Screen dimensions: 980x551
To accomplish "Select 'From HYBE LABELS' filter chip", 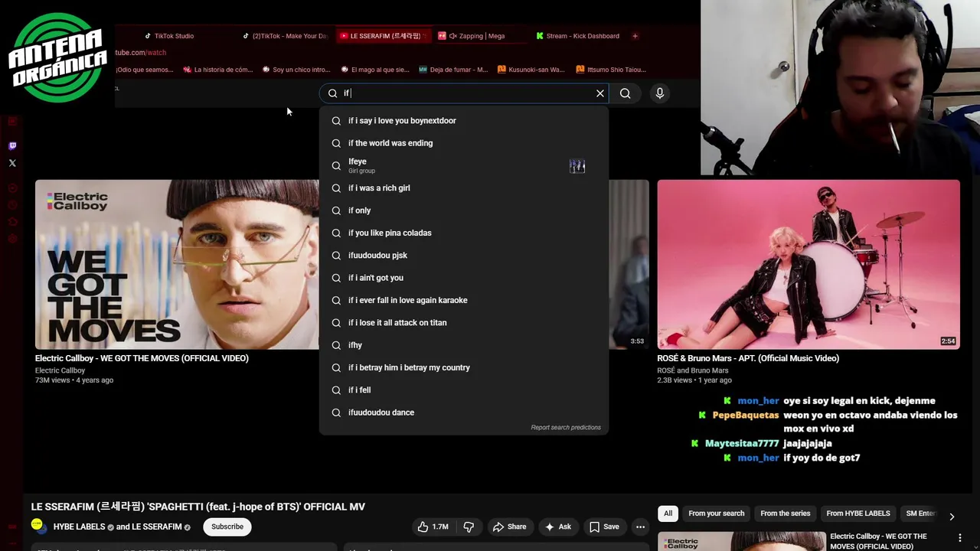I will click(858, 514).
